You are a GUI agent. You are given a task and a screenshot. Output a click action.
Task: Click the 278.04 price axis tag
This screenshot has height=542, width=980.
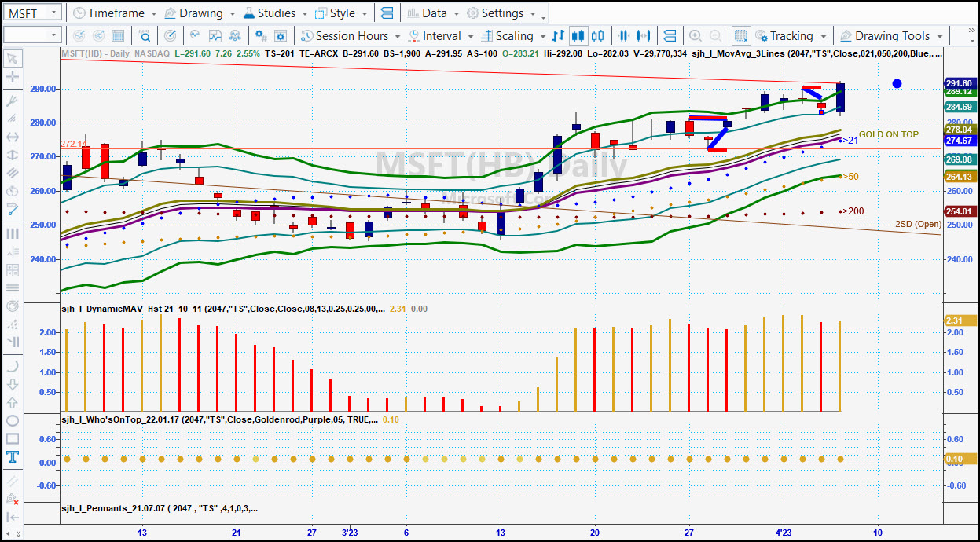(959, 130)
